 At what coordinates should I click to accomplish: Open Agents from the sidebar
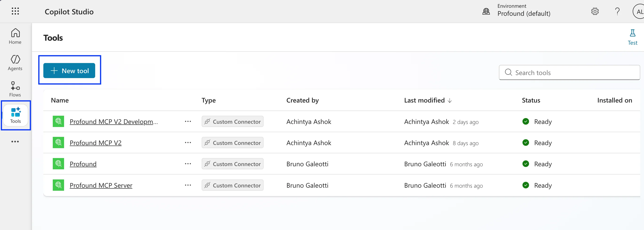[x=15, y=63]
